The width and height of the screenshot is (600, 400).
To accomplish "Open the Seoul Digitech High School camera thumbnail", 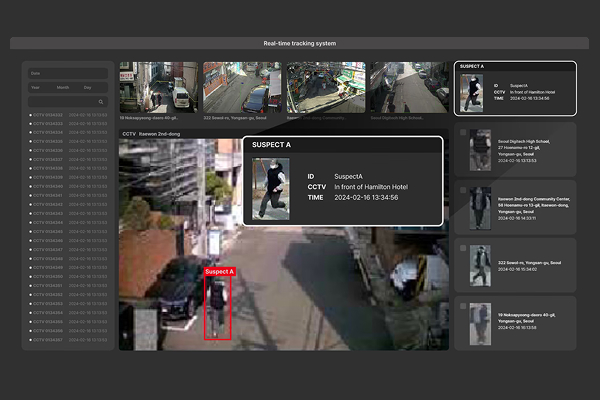I will coord(408,87).
